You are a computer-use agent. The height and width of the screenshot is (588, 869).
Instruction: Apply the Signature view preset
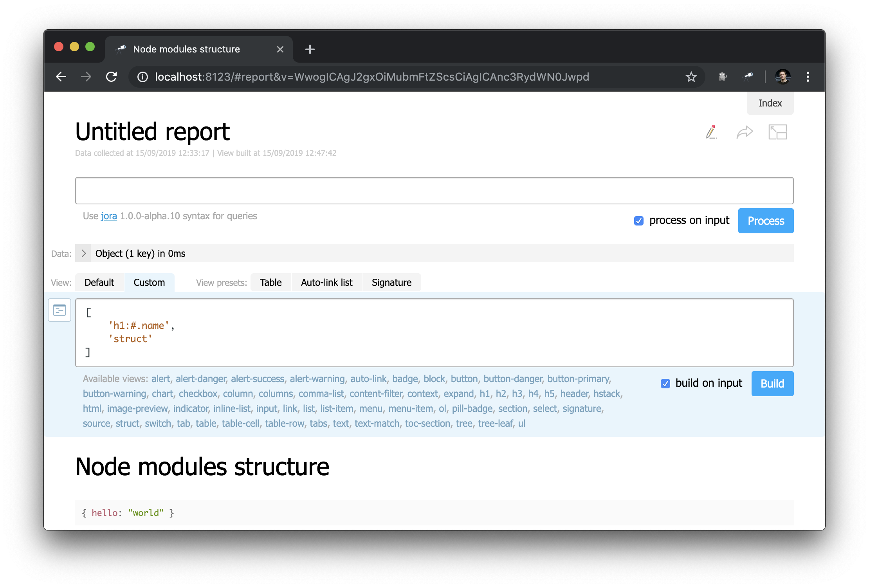(x=391, y=283)
